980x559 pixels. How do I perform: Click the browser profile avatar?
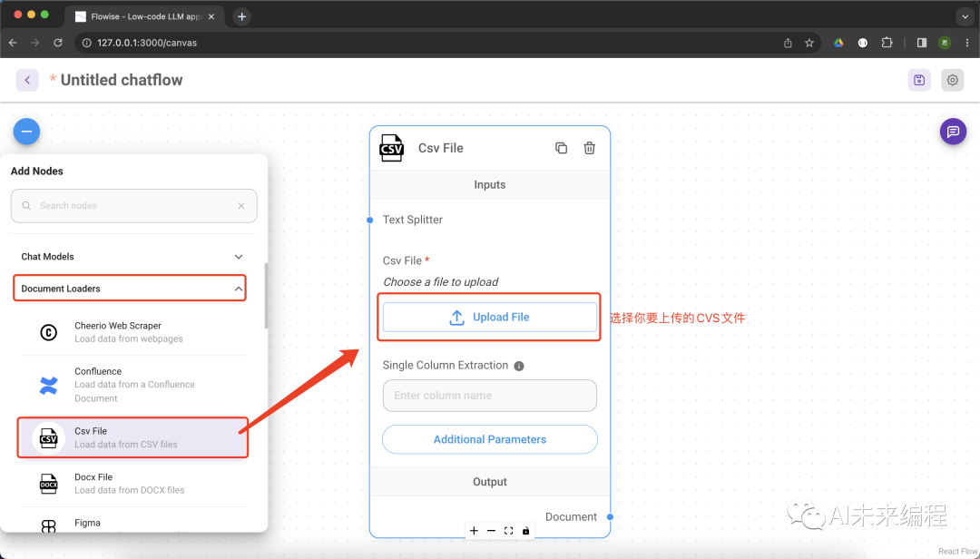pos(945,43)
